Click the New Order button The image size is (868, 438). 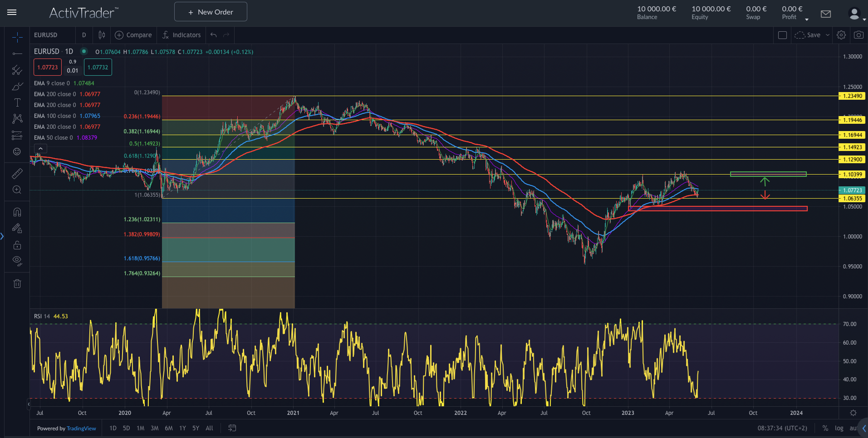point(210,11)
